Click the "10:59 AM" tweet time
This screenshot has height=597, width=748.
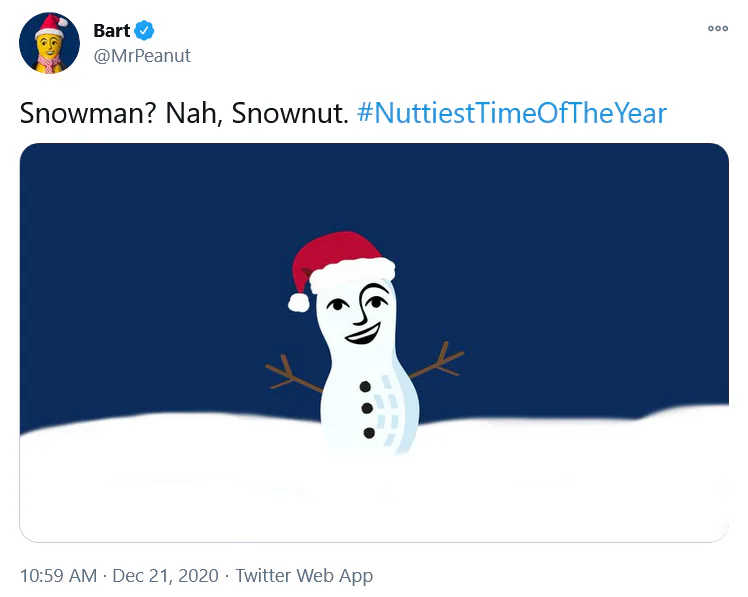click(58, 576)
